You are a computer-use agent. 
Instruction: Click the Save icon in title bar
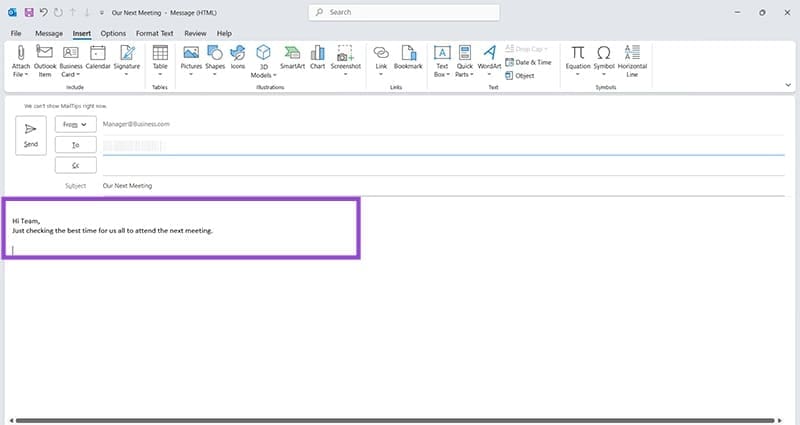(29, 12)
